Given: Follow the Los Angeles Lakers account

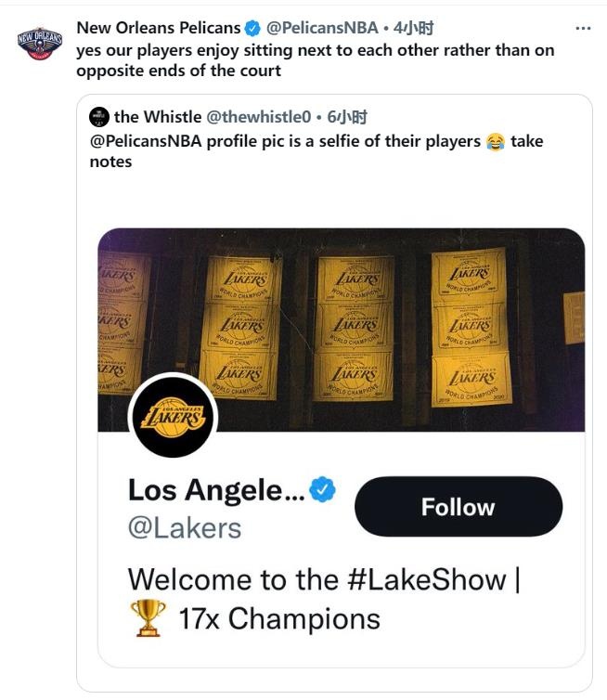Looking at the screenshot, I should pos(458,507).
